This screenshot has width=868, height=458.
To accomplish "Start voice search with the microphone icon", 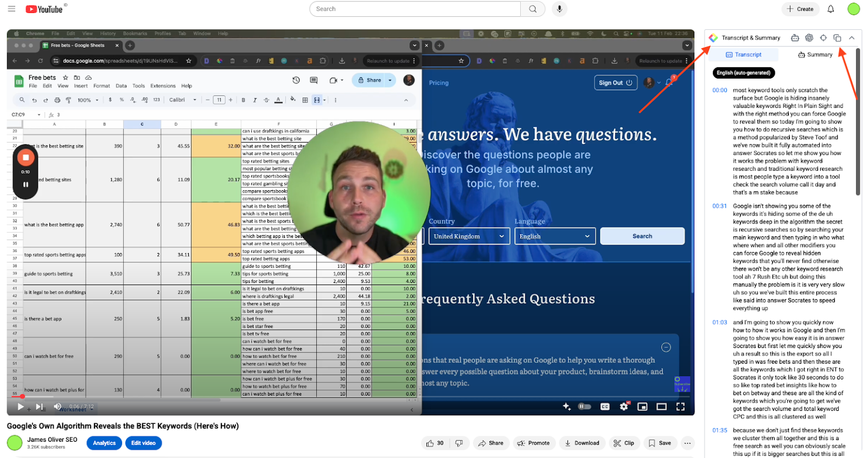I will point(559,9).
